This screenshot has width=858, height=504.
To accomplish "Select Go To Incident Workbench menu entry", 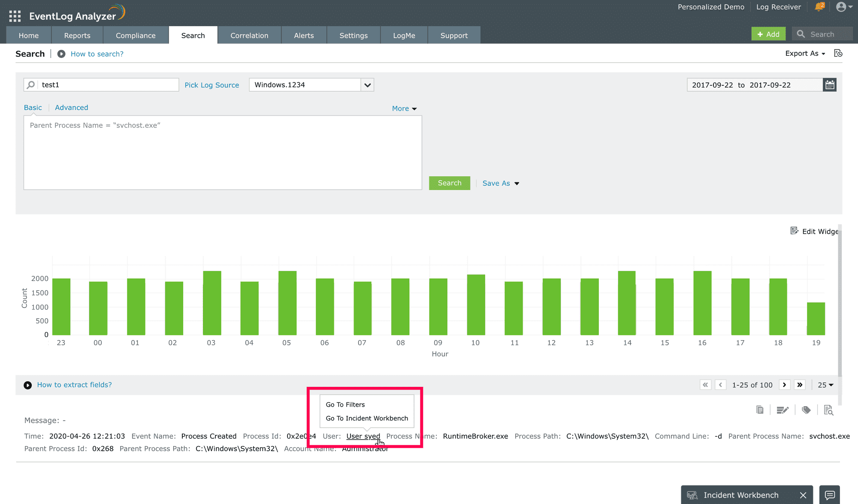I will (367, 418).
